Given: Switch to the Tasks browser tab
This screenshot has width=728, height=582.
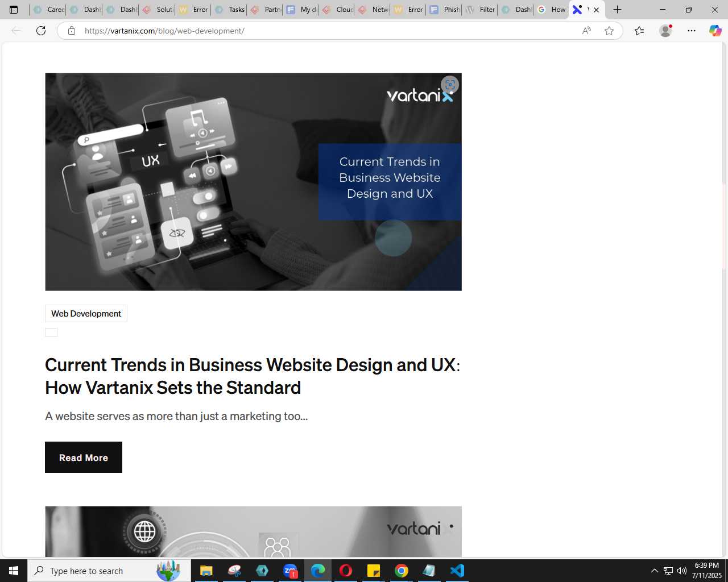Looking at the screenshot, I should click(x=230, y=10).
